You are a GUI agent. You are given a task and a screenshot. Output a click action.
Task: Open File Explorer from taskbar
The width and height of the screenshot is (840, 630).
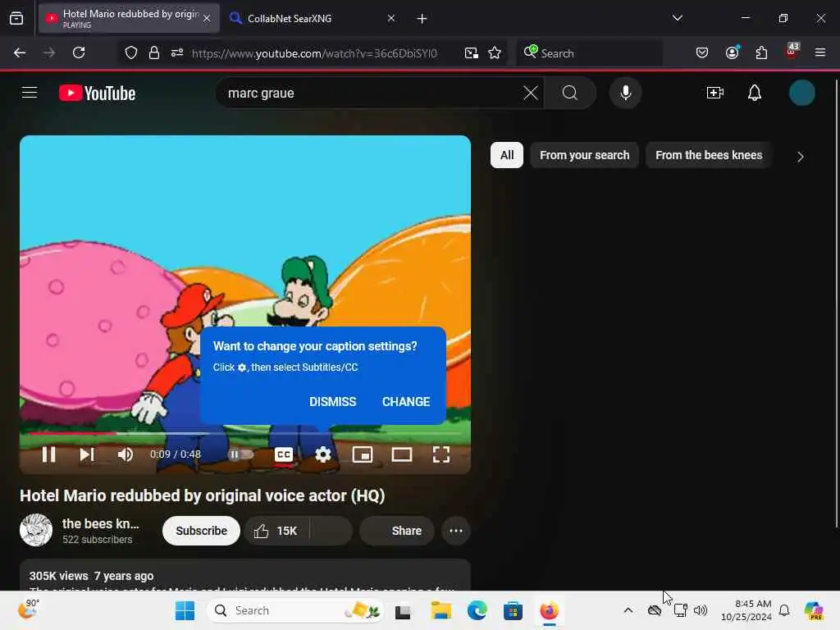click(441, 610)
